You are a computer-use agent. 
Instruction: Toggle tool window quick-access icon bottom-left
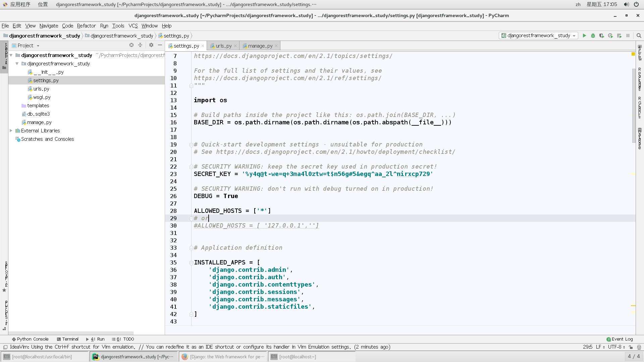coord(5,347)
